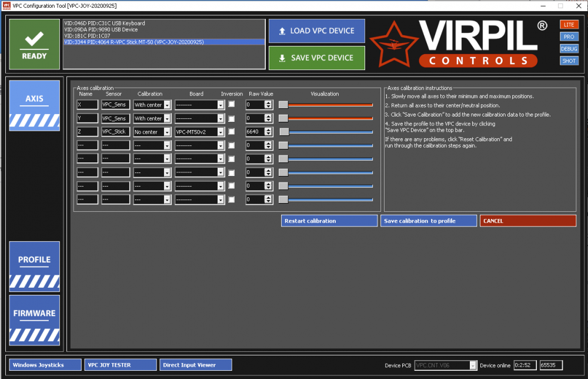Open Windows Joysticks panel
The image size is (588, 379).
click(45, 365)
